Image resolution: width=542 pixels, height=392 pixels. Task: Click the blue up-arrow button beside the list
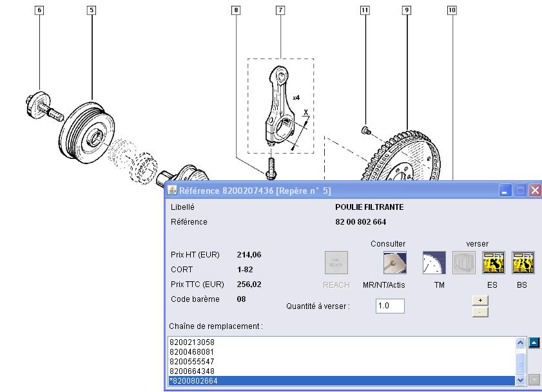click(x=534, y=343)
